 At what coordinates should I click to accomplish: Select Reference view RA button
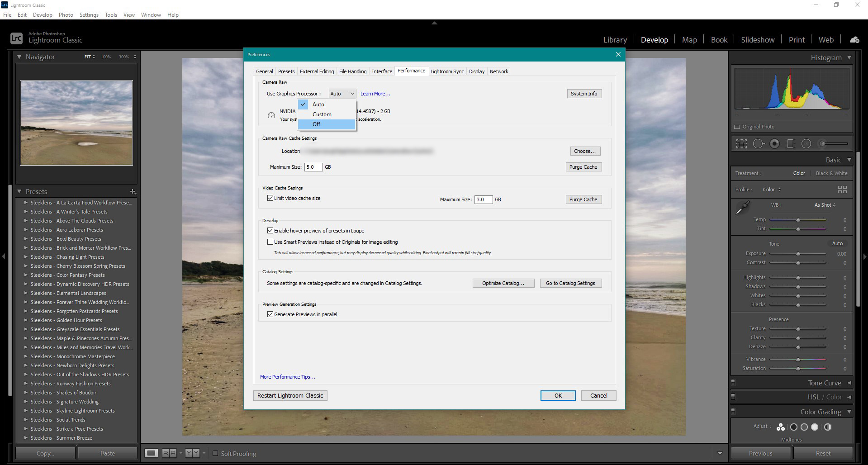[x=169, y=453]
